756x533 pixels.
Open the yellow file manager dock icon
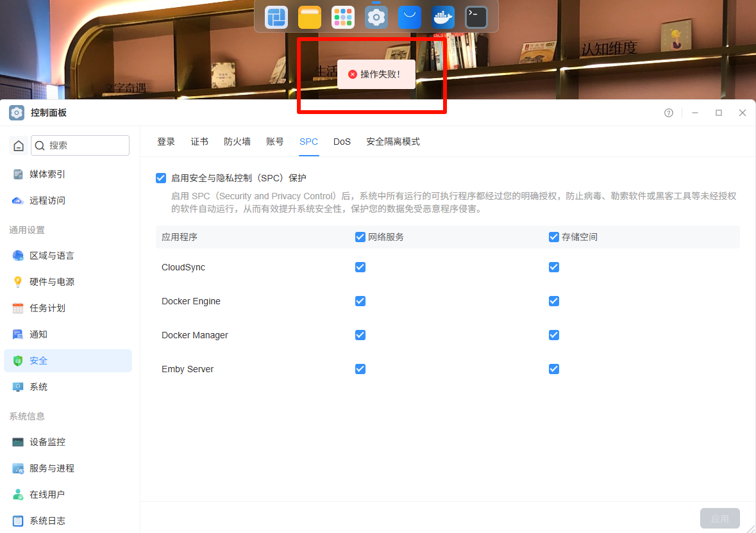[x=310, y=17]
